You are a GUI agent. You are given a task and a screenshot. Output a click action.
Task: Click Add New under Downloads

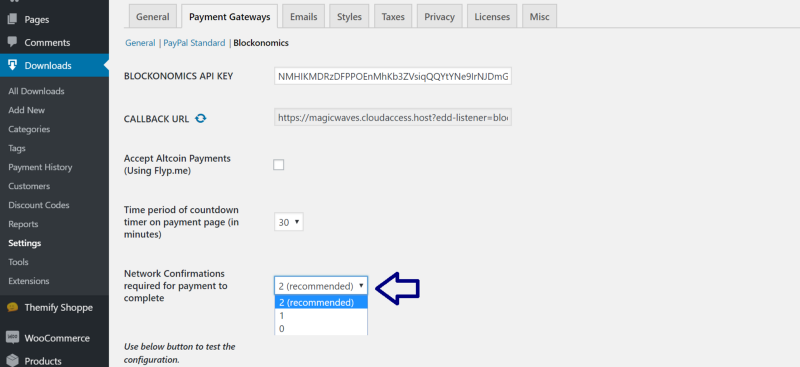click(x=27, y=110)
